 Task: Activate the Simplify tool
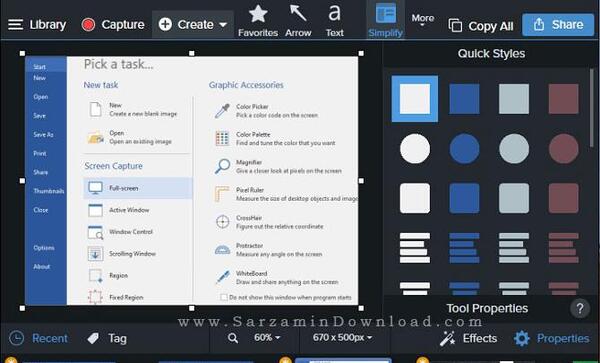tap(385, 20)
